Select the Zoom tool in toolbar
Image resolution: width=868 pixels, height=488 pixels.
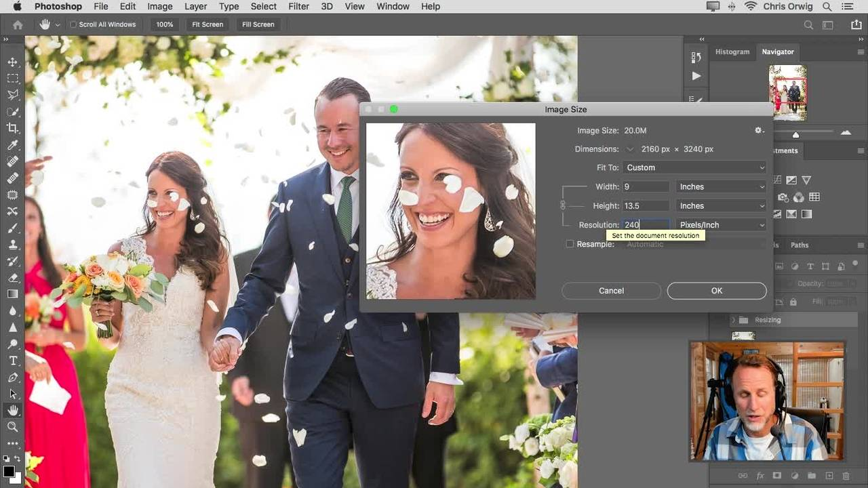point(12,427)
